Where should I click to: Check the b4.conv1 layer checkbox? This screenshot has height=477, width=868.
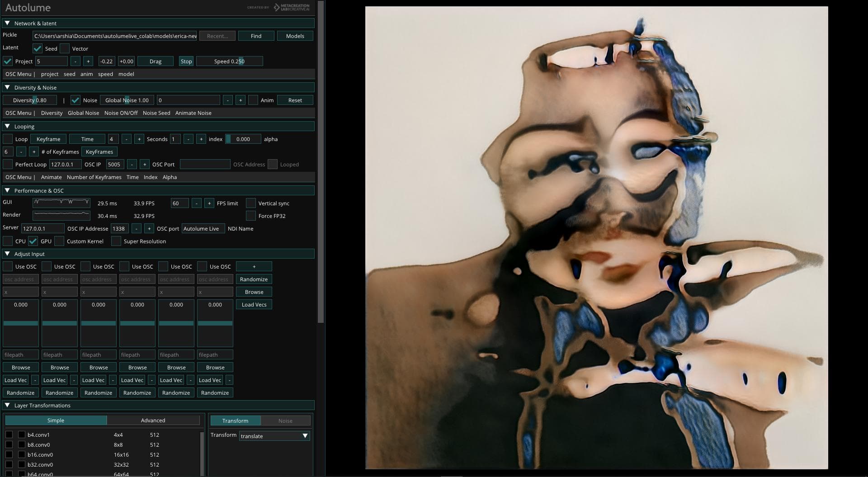tap(9, 434)
